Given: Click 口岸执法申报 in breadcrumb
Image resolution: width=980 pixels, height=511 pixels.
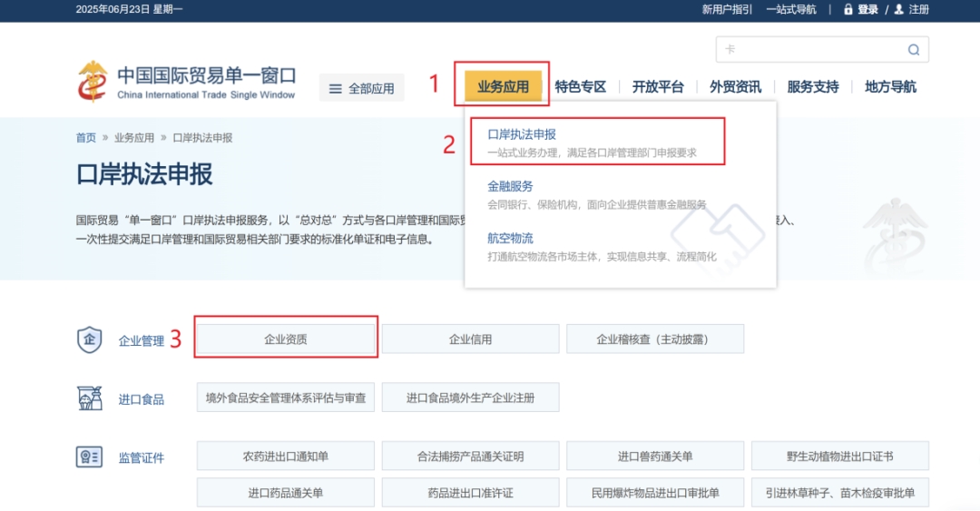Looking at the screenshot, I should [202, 138].
